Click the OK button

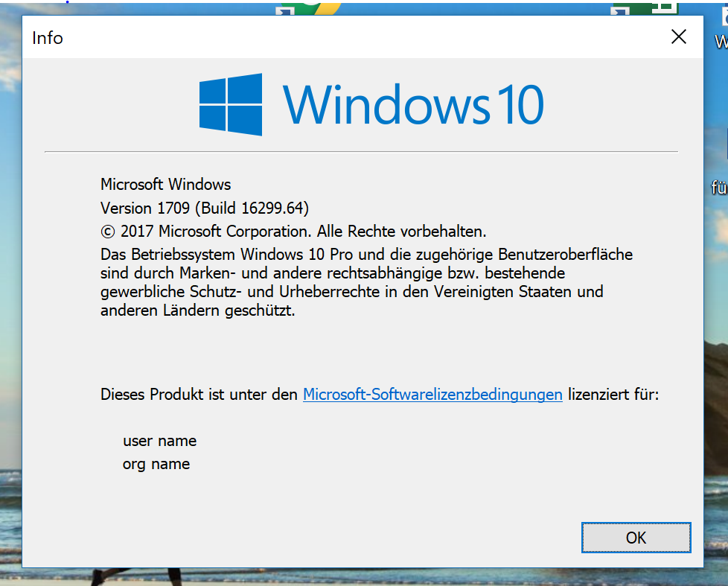coord(636,538)
